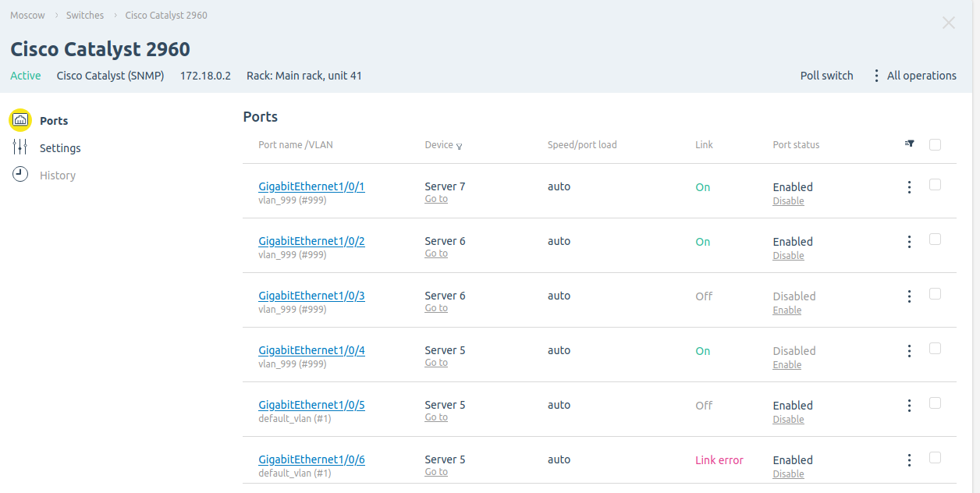The height and width of the screenshot is (493, 980).
Task: Select checkbox for GigabitEthernet1/0/1
Action: [935, 185]
